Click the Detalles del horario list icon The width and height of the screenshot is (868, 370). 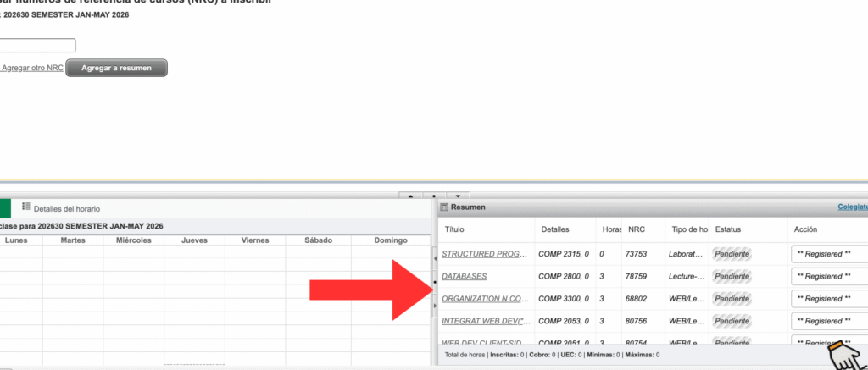(25, 207)
